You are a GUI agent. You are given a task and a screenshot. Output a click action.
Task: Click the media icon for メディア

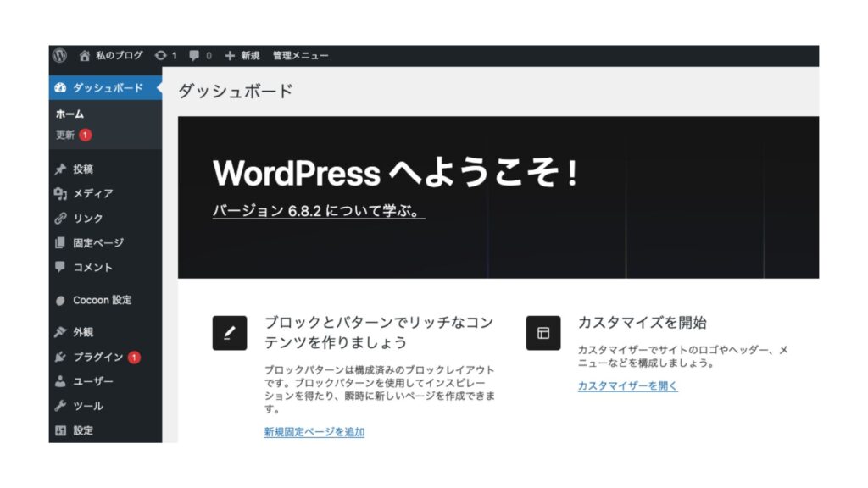tap(60, 194)
